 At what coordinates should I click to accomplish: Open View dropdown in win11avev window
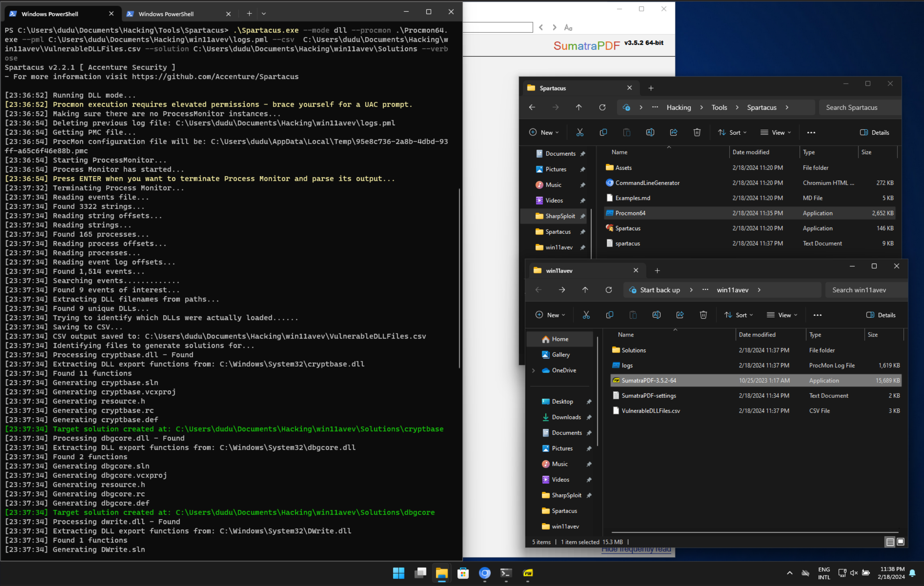tap(782, 315)
